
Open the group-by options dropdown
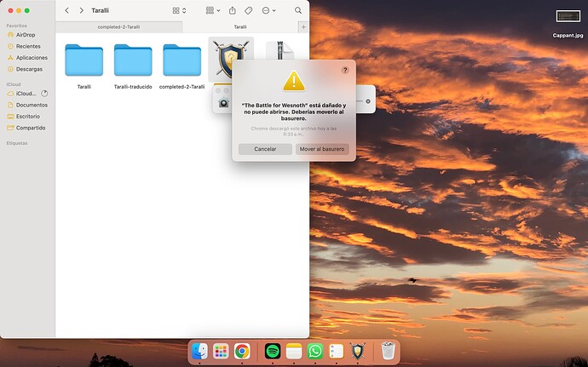pos(212,10)
